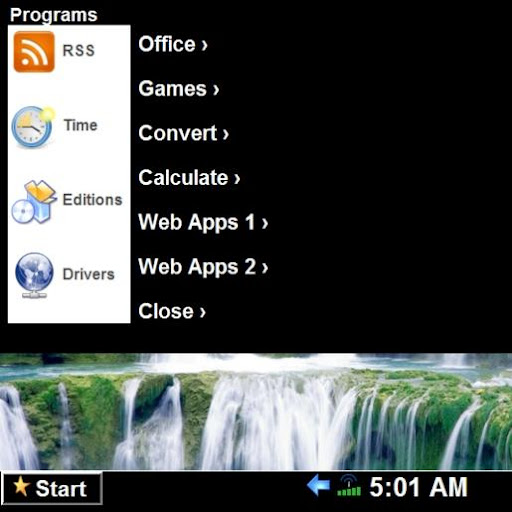This screenshot has height=512, width=512.
Task: Click the green network signal icon
Action: 349,485
